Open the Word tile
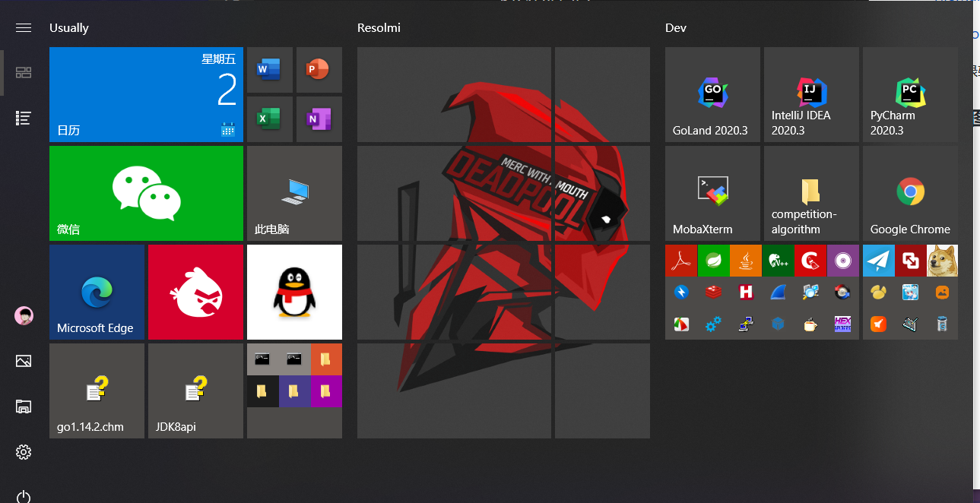 click(269, 70)
